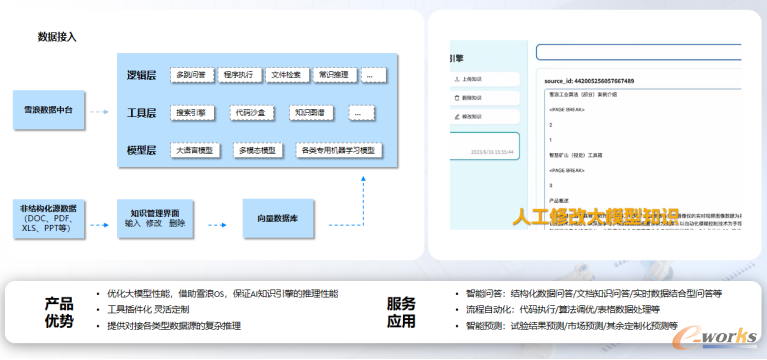Click the 多跳问答 box
This screenshot has height=360, width=767.
[191, 75]
